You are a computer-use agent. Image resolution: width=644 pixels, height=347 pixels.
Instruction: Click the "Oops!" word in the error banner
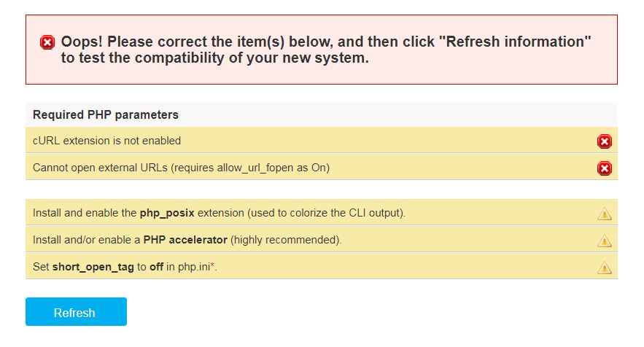click(83, 42)
